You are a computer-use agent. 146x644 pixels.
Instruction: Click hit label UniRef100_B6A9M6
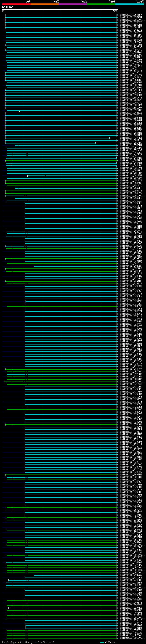(x=131, y=475)
